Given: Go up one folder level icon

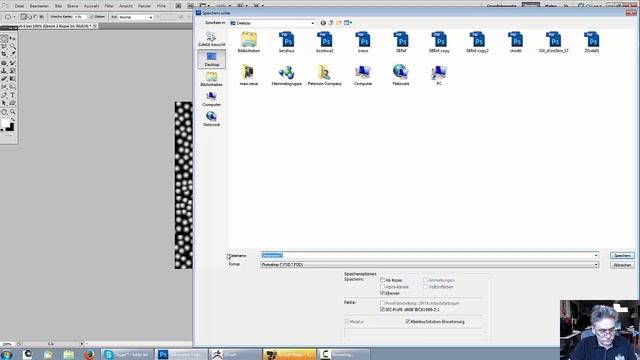Looking at the screenshot, I should pyautogui.click(x=331, y=23).
